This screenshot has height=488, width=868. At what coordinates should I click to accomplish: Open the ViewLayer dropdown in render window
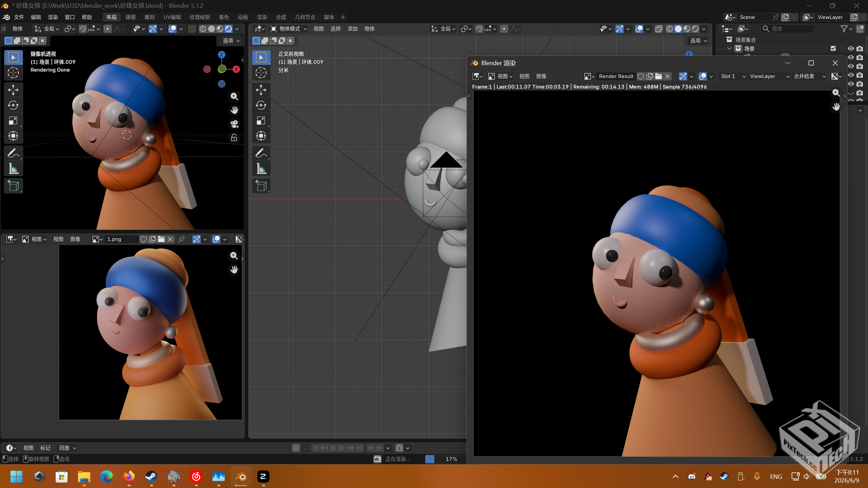pyautogui.click(x=769, y=76)
